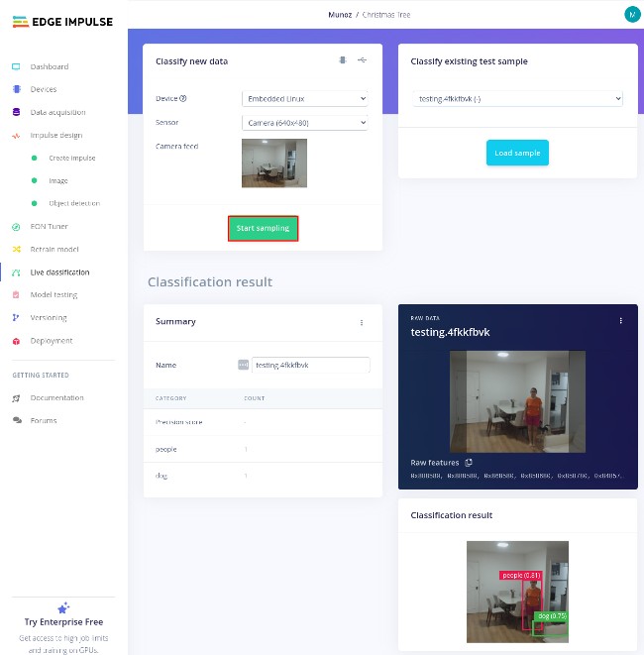Open the Dashboard page icon
644x655 pixels.
(16, 66)
